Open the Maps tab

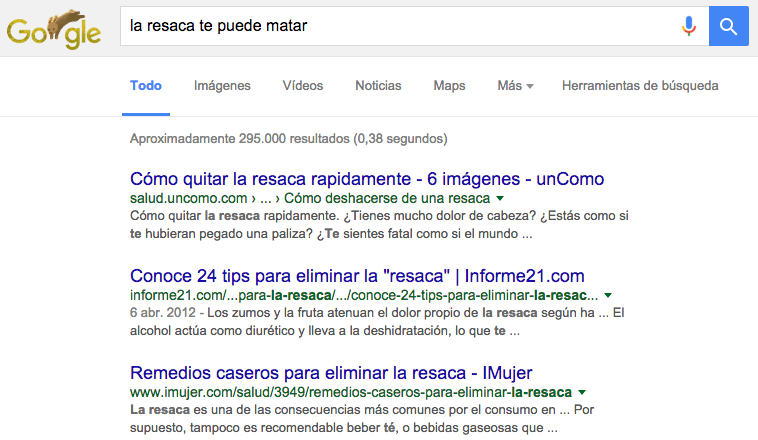point(449,86)
